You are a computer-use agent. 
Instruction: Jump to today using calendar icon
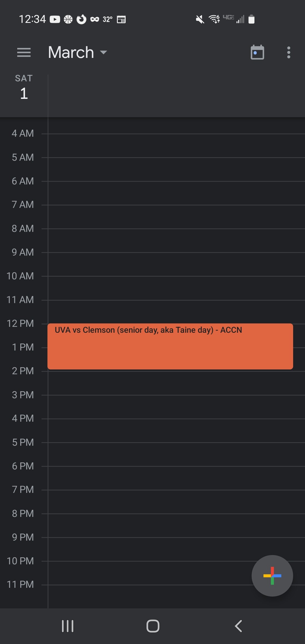click(257, 53)
